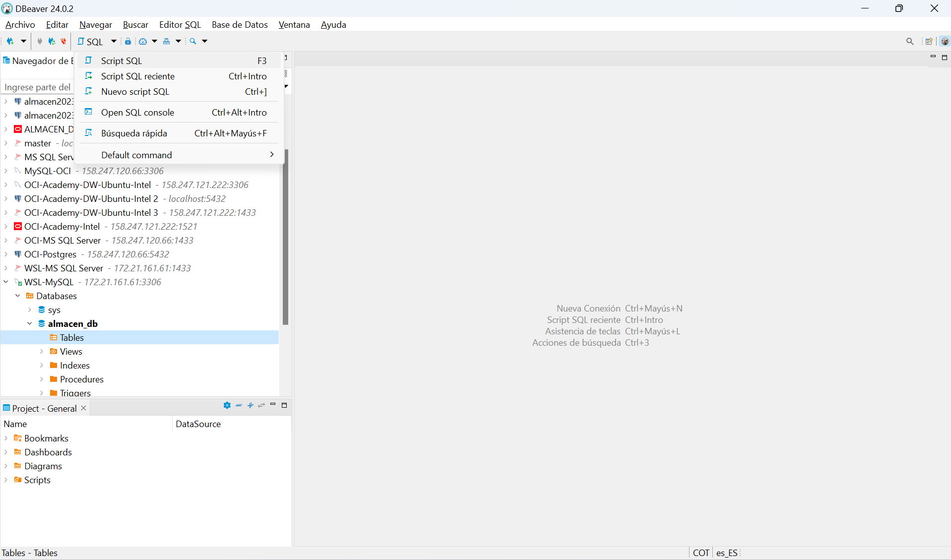The image size is (951, 560).
Task: Click the New Connection plug icon
Action: tap(10, 41)
